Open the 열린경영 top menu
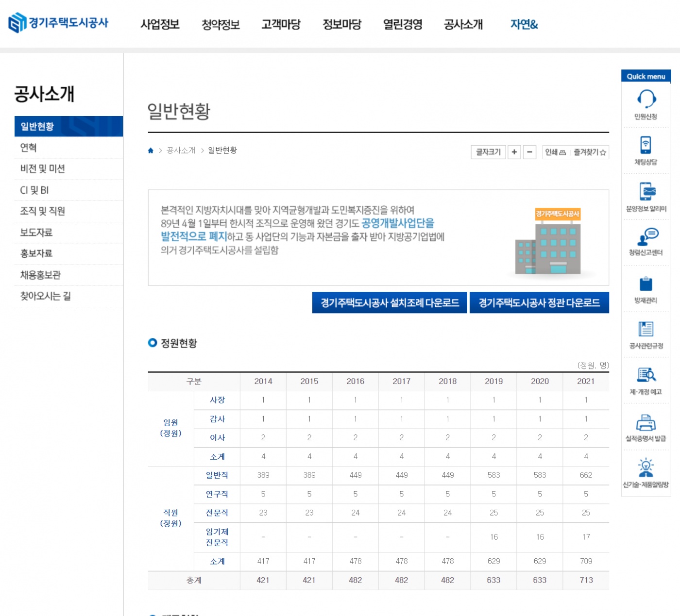This screenshot has width=680, height=616. pos(403,24)
